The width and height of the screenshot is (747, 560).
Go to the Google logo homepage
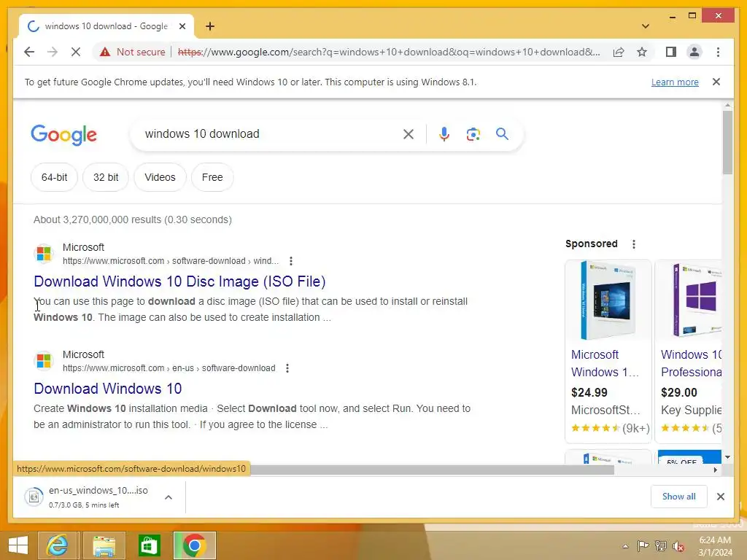click(x=64, y=135)
